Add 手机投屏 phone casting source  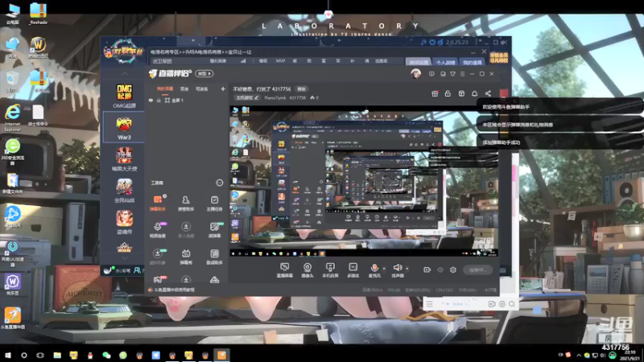click(330, 270)
